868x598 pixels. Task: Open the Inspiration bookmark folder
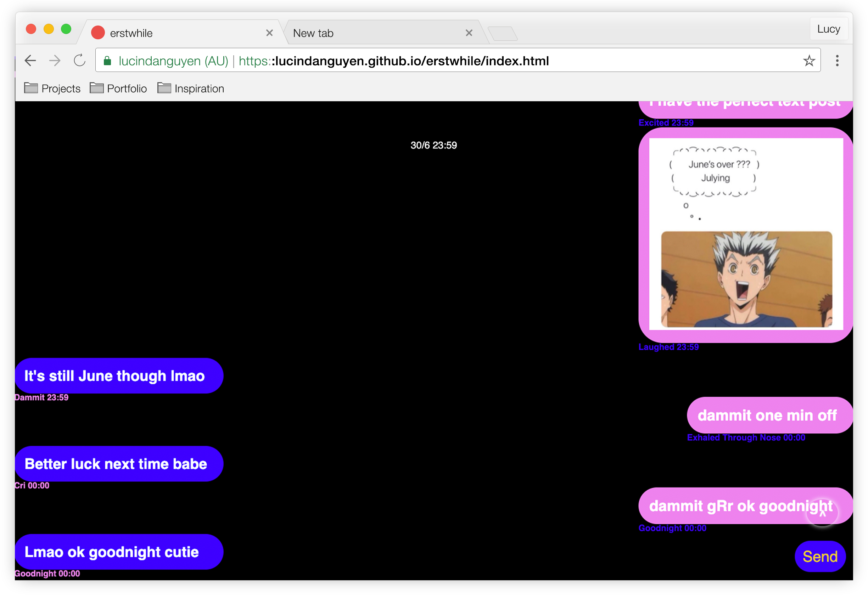pyautogui.click(x=191, y=89)
